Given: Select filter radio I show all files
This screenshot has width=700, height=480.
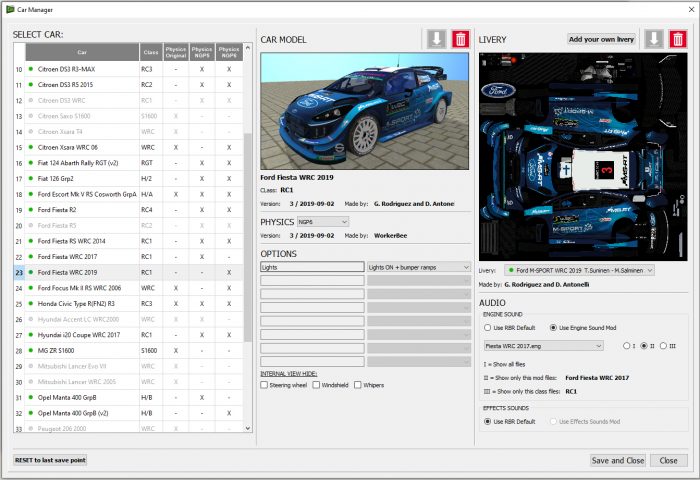Looking at the screenshot, I should coord(626,346).
